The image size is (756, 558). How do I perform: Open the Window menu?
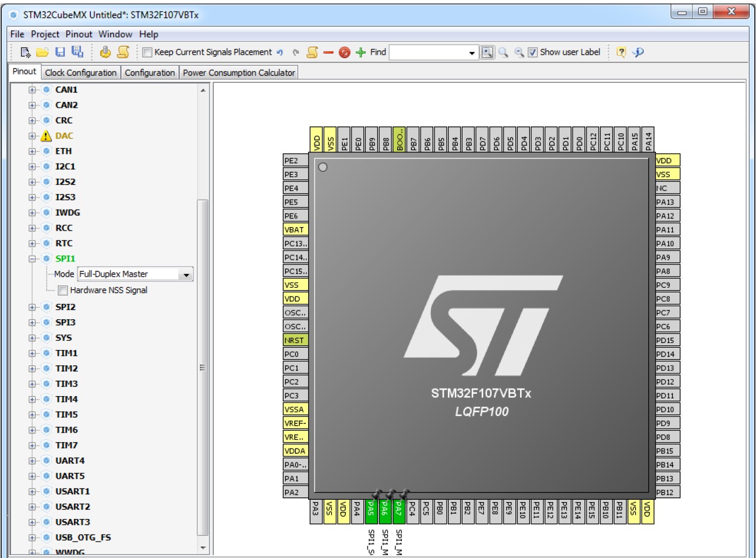coord(115,34)
